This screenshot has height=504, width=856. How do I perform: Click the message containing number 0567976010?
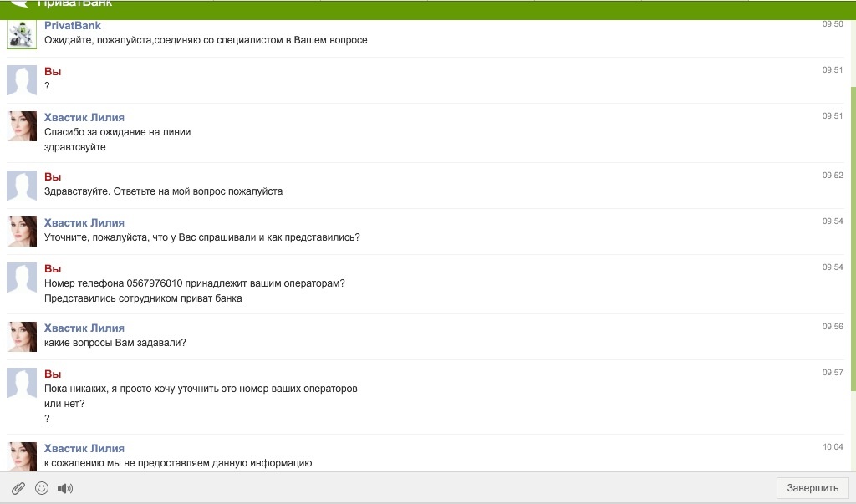[194, 283]
